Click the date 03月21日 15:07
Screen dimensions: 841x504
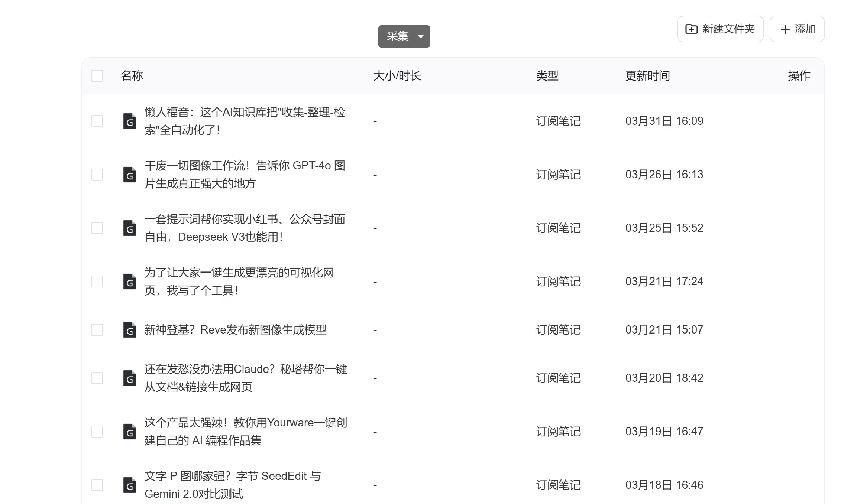click(664, 330)
